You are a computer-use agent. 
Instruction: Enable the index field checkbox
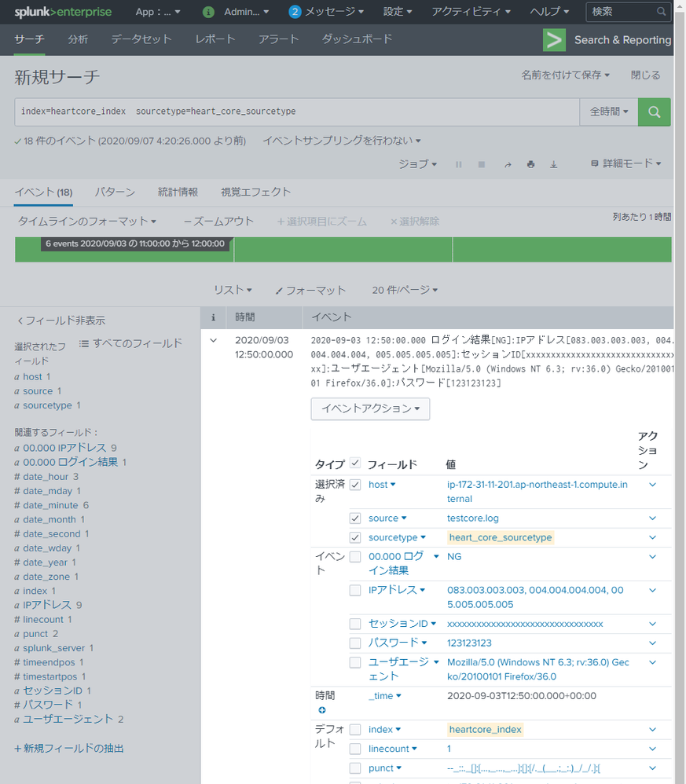pos(355,730)
